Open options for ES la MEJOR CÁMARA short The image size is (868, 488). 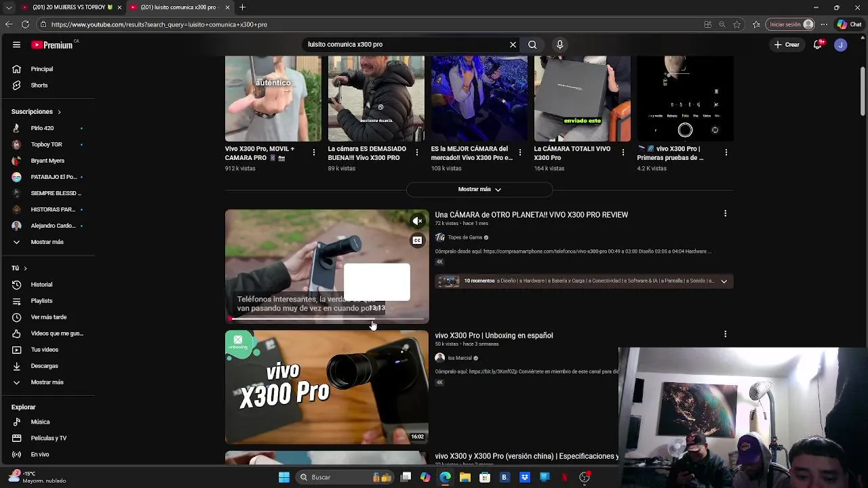coord(519,152)
